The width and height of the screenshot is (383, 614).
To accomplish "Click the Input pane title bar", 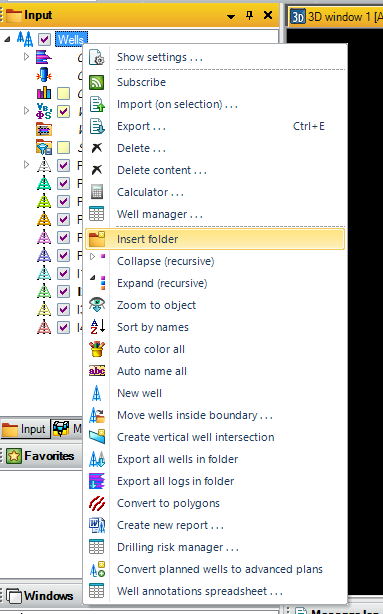I will [139, 15].
